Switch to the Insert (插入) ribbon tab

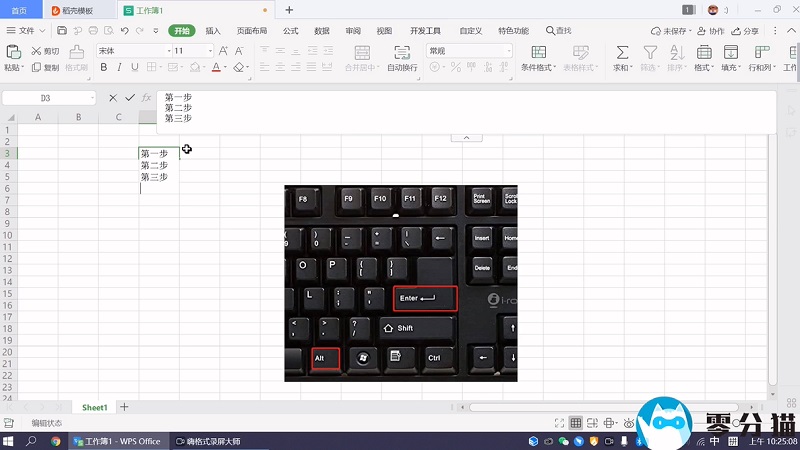[213, 31]
